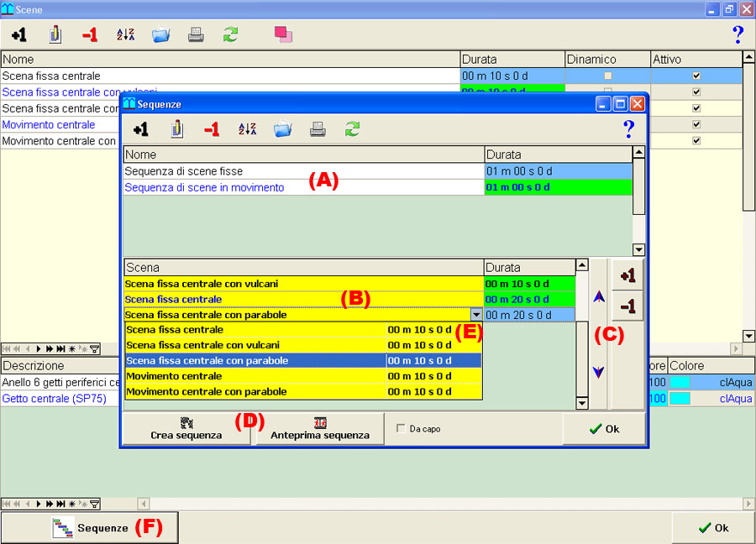Confirm the Sequenze dialog with Ok
The image size is (756, 544).
605,429
